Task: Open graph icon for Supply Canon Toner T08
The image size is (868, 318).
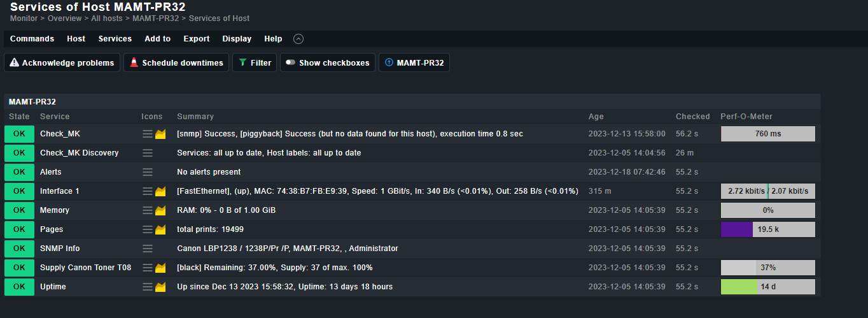Action: pyautogui.click(x=160, y=268)
